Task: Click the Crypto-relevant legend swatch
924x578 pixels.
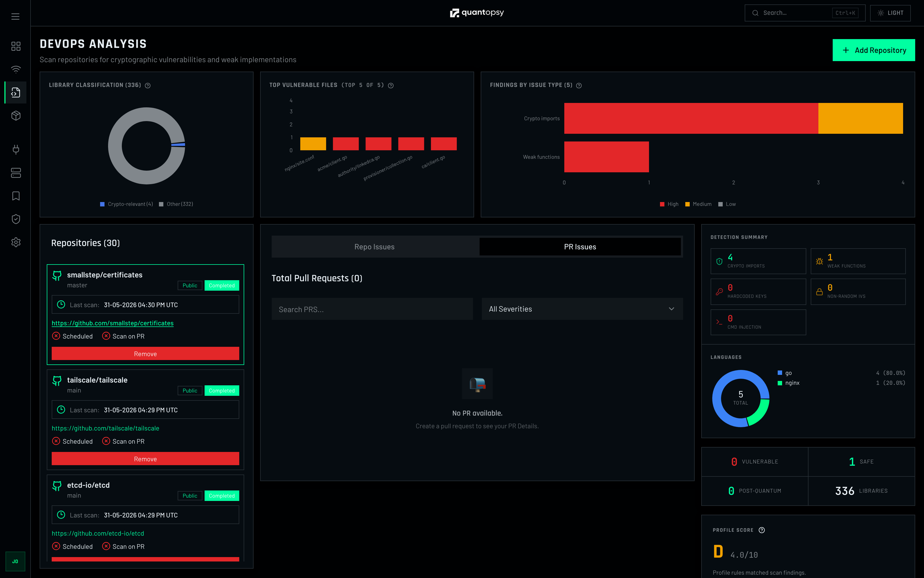Action: pyautogui.click(x=102, y=204)
